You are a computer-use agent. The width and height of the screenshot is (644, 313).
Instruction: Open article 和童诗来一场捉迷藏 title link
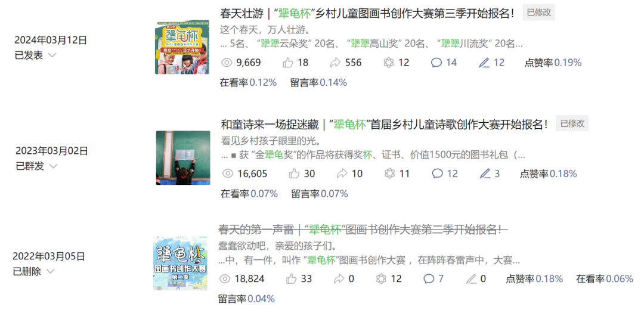point(385,123)
